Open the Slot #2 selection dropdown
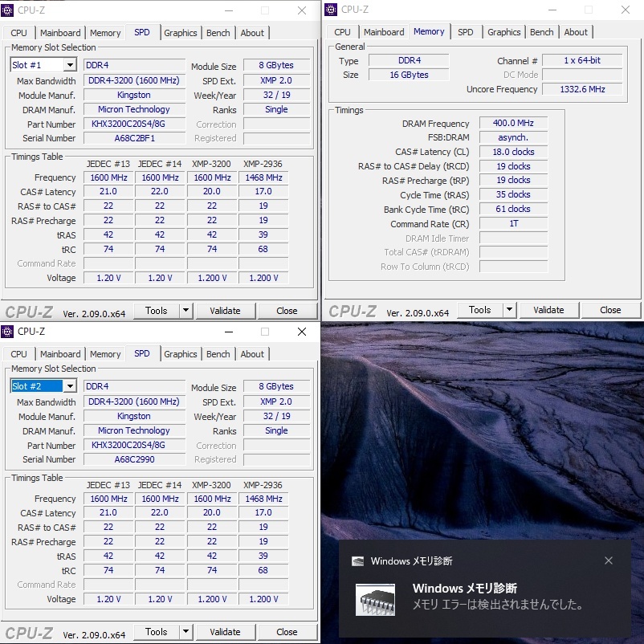Screen dimensions: 644x644 click(70, 386)
